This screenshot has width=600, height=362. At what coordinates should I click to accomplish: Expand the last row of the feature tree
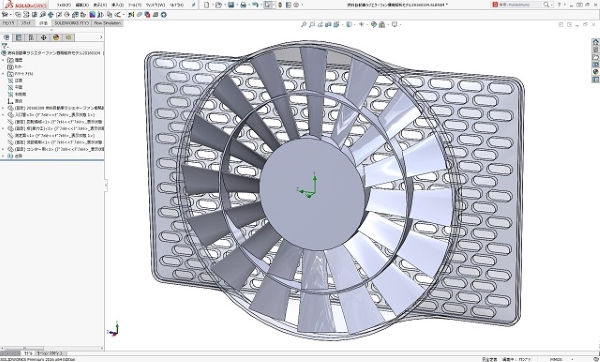click(x=3, y=156)
